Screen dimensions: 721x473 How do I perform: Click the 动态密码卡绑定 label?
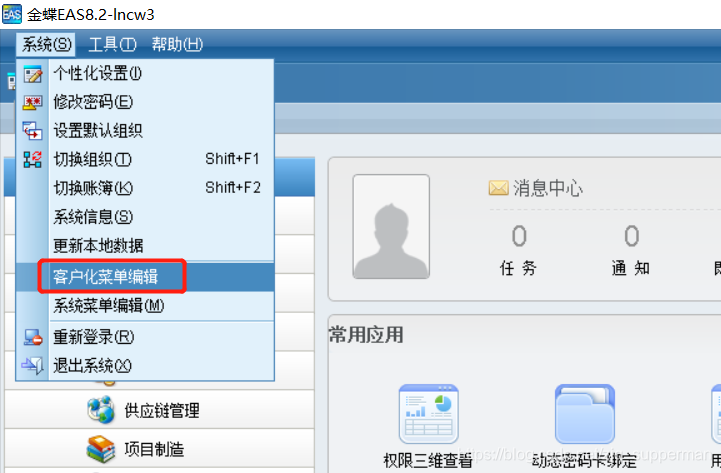[584, 461]
